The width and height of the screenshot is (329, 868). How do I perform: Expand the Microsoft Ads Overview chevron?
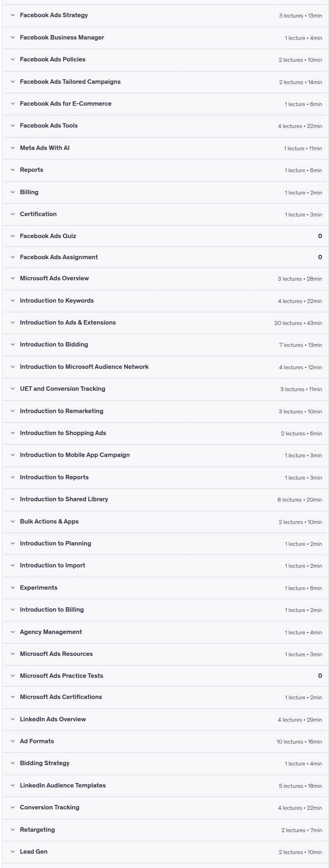pyautogui.click(x=13, y=278)
